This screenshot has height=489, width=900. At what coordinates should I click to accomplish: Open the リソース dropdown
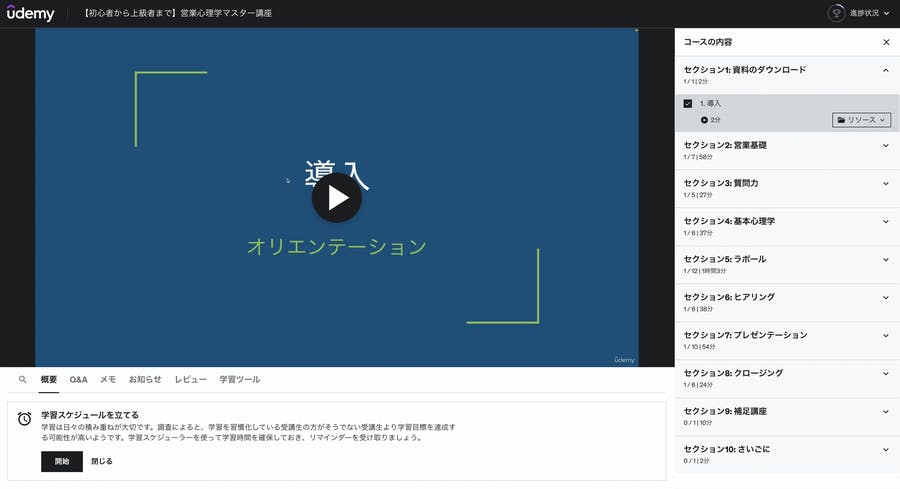(861, 120)
